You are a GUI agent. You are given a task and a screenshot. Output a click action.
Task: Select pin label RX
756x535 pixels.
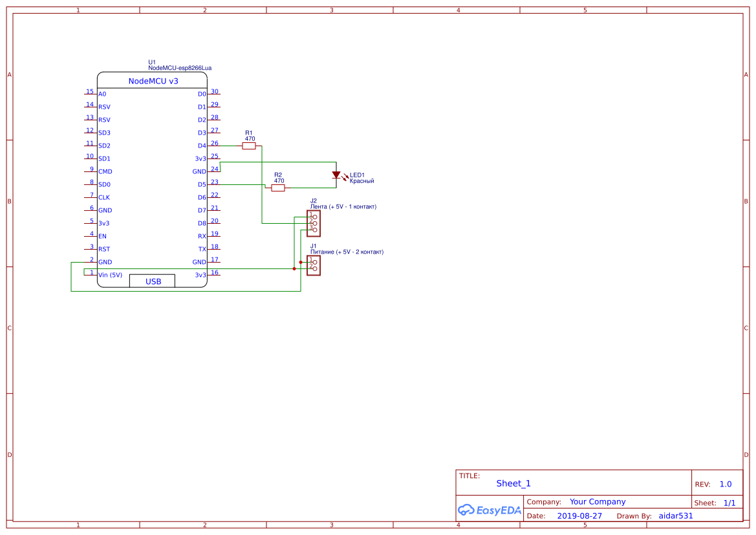202,236
